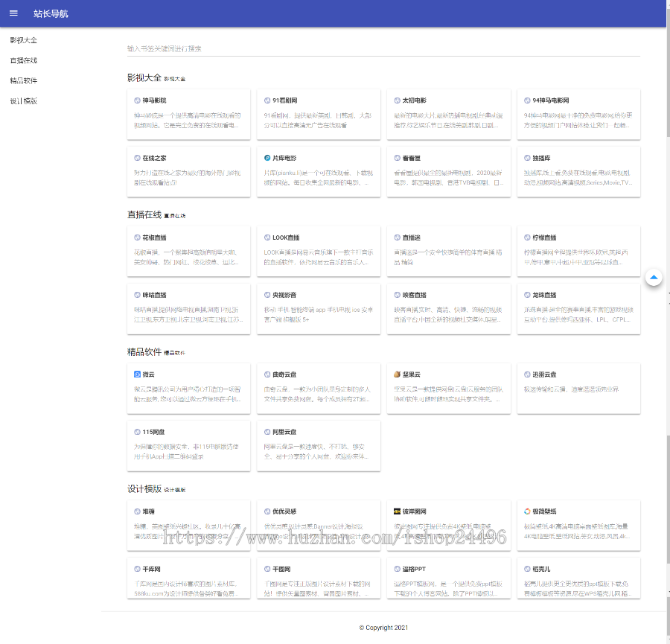Click the LOOK直播 site icon

click(x=267, y=237)
